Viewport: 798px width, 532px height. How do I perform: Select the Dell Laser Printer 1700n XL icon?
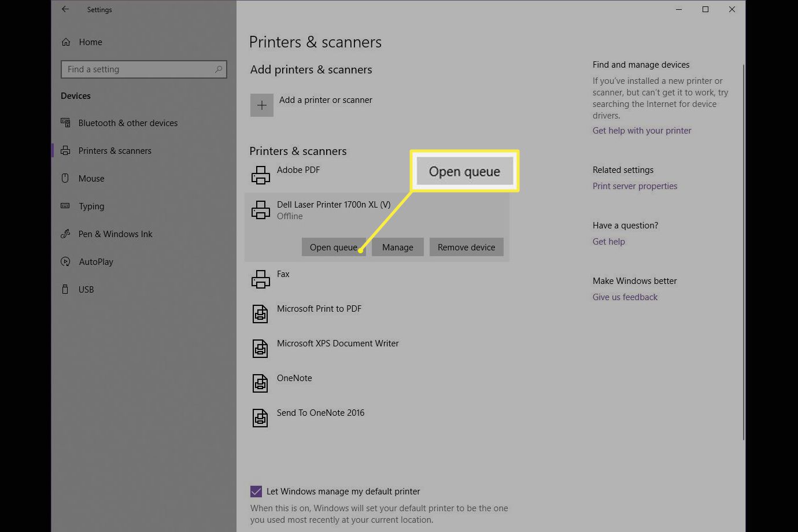coord(261,209)
